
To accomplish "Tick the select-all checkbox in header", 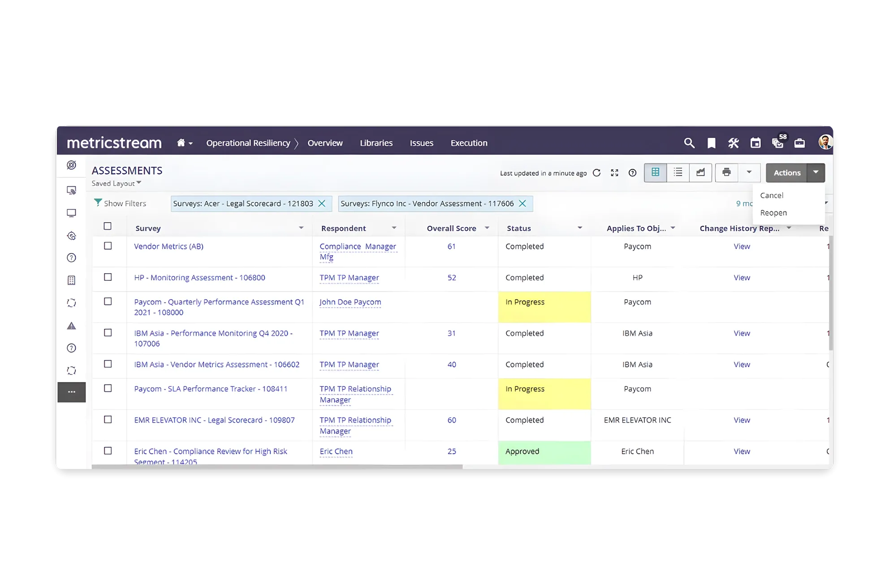I will 108,226.
